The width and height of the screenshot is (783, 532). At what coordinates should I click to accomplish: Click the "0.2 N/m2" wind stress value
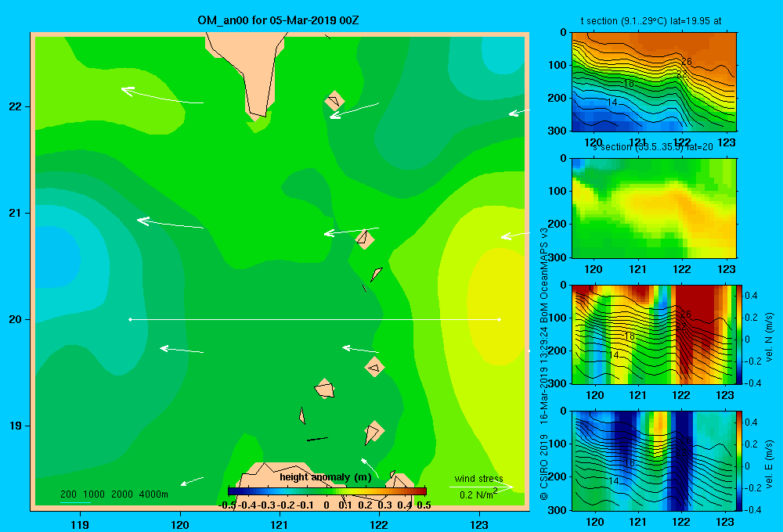point(478,494)
